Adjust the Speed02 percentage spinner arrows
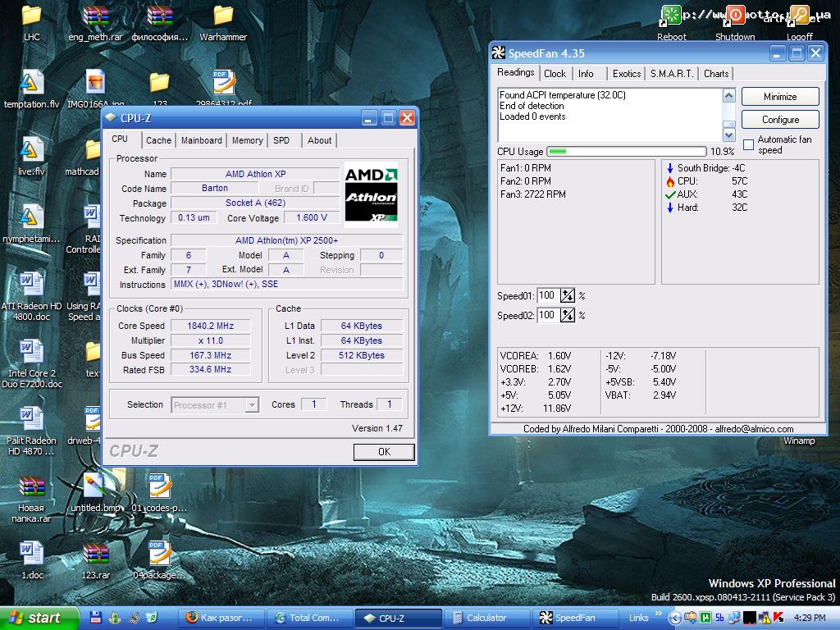 568,315
